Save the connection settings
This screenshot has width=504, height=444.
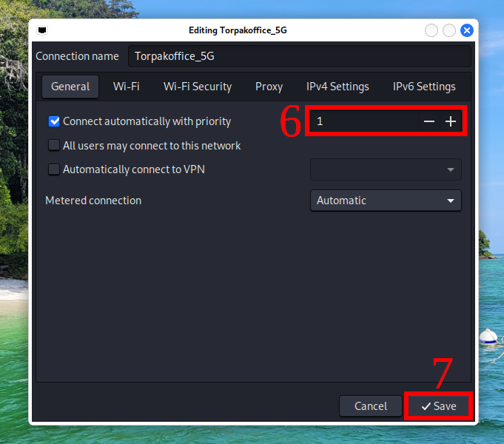(x=439, y=406)
